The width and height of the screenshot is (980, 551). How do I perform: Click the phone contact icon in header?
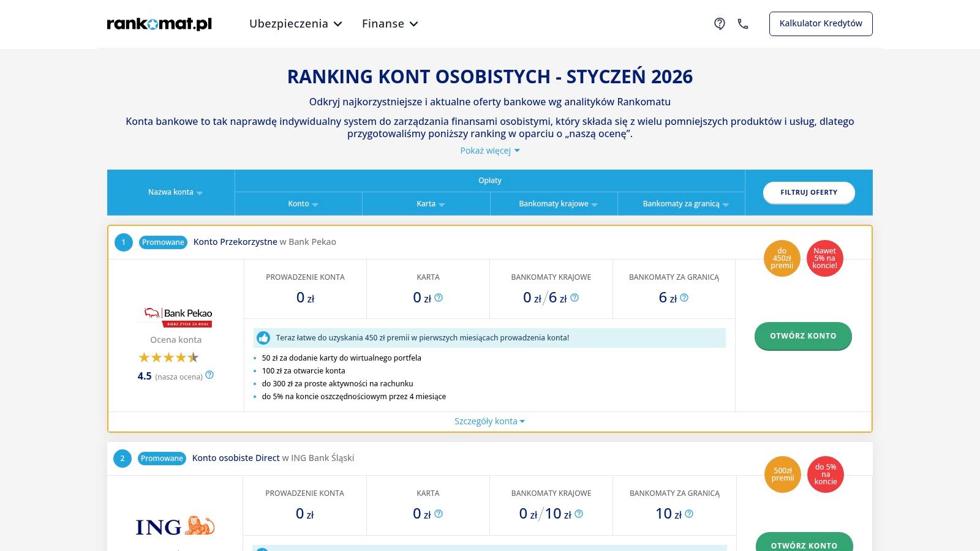click(x=743, y=24)
